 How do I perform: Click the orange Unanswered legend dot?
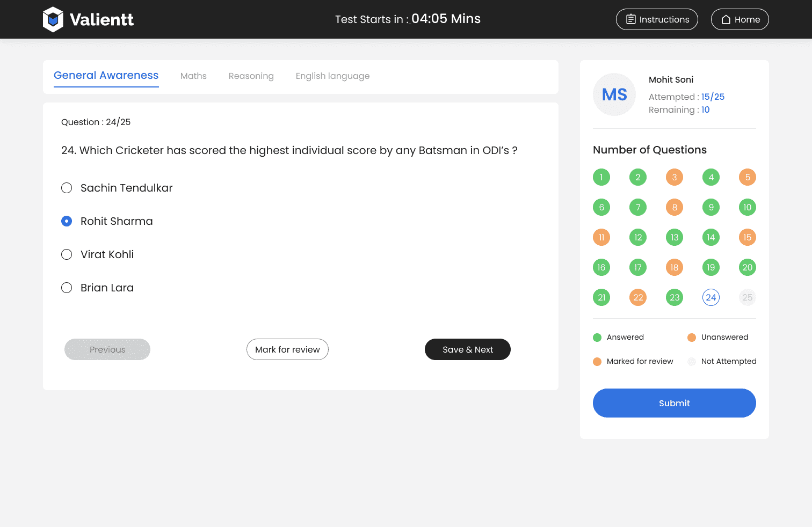click(692, 338)
